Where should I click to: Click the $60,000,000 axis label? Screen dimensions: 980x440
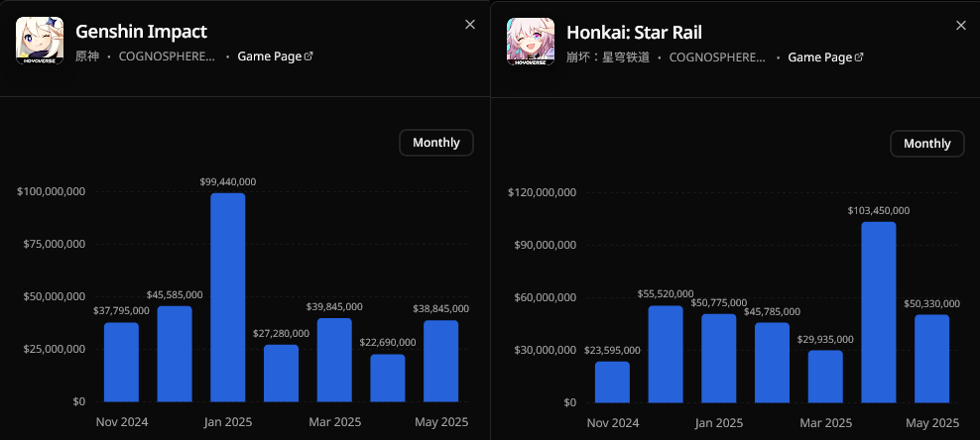(546, 297)
